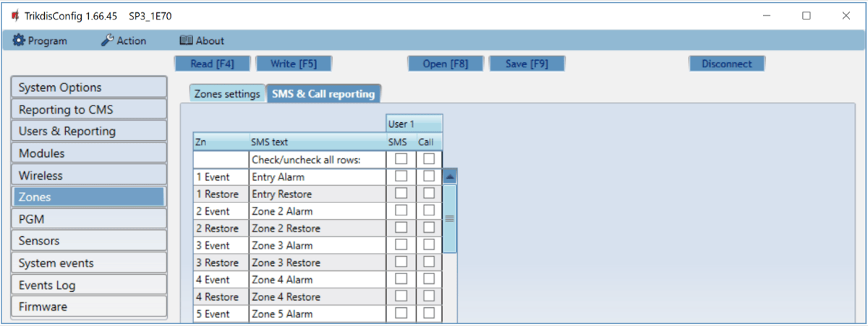Image resolution: width=868 pixels, height=326 pixels.
Task: Open the System Options section
Action: [x=89, y=87]
